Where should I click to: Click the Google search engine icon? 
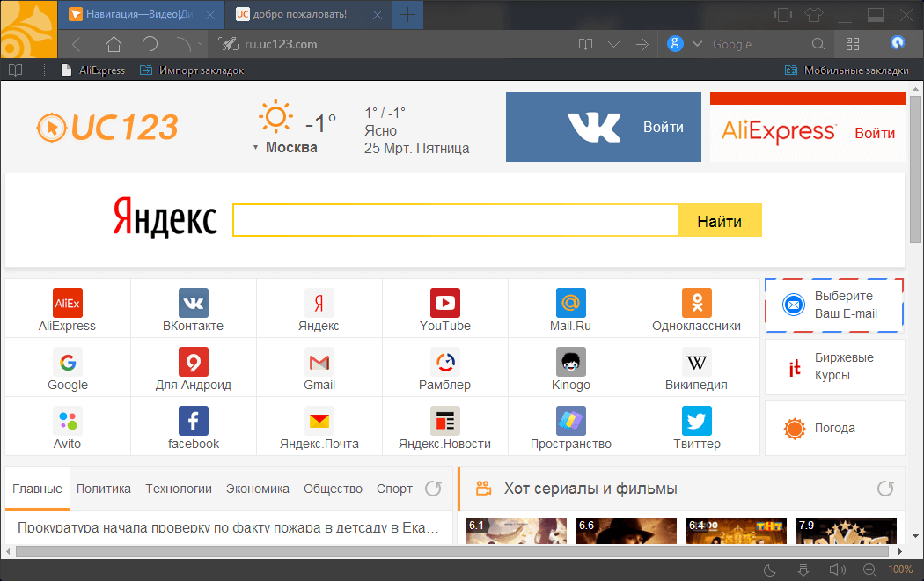(675, 44)
